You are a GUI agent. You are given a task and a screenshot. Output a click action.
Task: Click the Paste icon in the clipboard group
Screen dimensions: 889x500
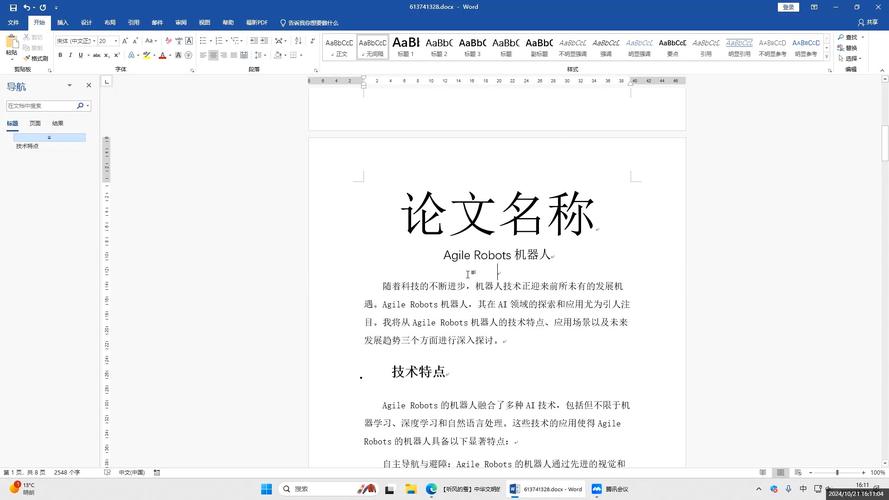[12, 41]
